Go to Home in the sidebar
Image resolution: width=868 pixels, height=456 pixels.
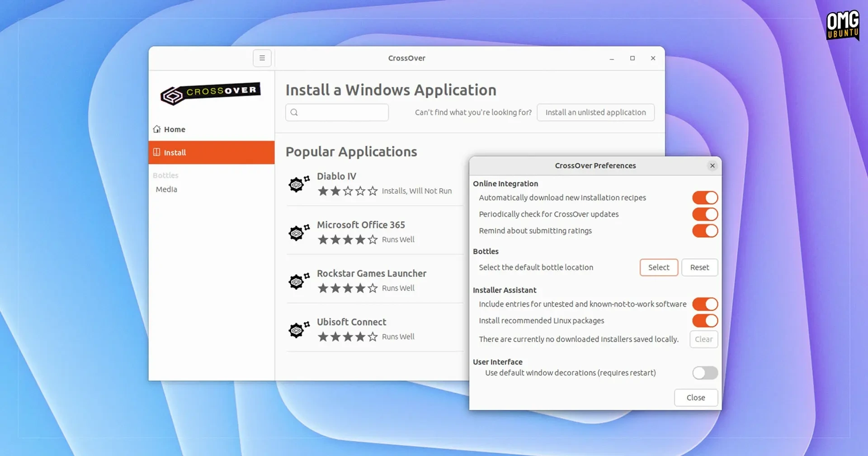(x=212, y=129)
